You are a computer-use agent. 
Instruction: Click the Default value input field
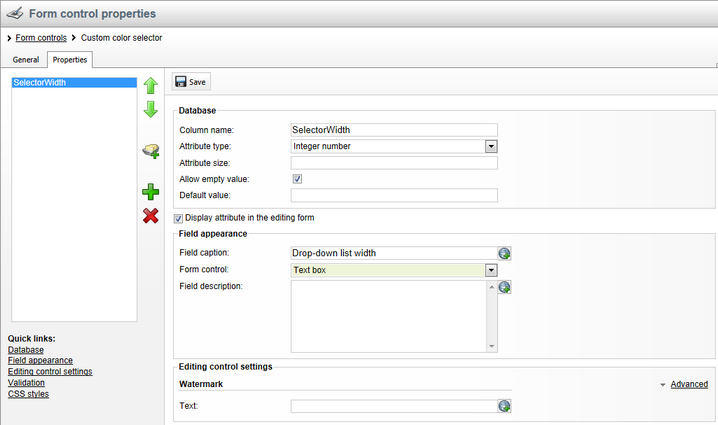394,195
